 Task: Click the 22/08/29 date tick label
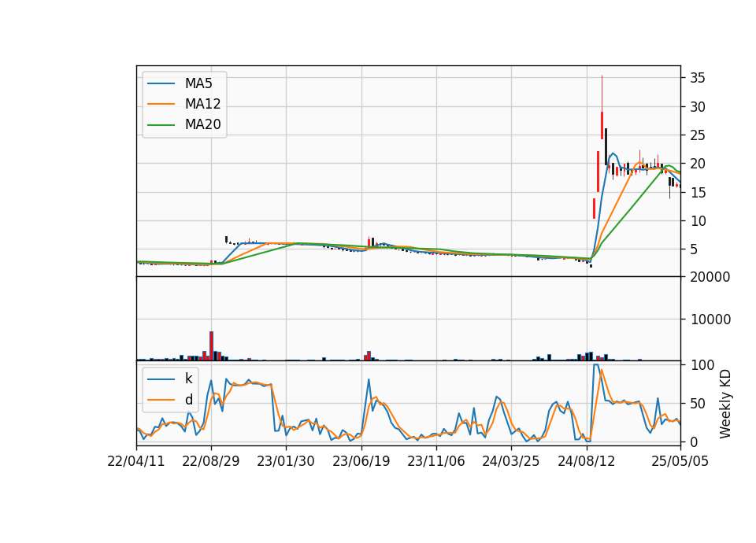click(x=211, y=461)
